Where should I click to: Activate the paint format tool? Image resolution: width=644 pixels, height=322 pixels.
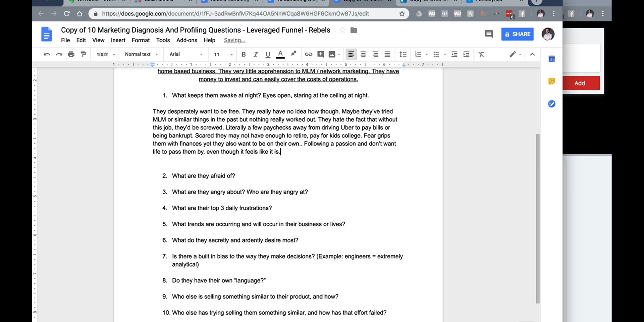coord(84,54)
